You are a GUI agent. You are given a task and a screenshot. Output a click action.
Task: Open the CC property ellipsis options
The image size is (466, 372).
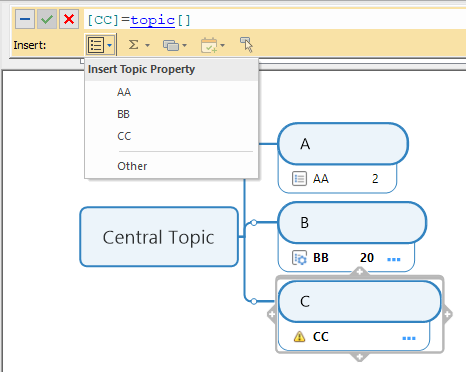(409, 338)
